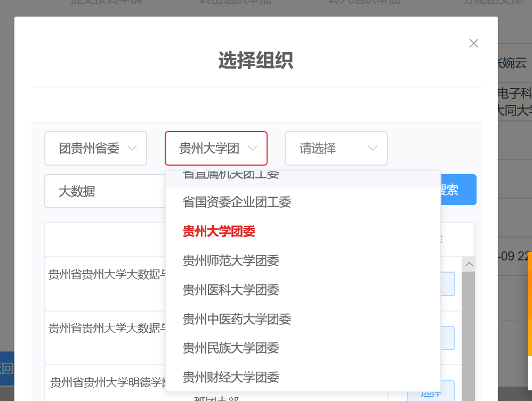
Task: Select 贵州师范大学团委 option
Action: click(231, 261)
